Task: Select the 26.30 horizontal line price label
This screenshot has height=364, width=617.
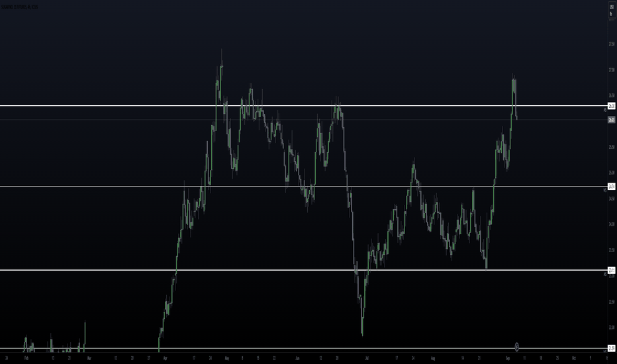Action: (612, 106)
